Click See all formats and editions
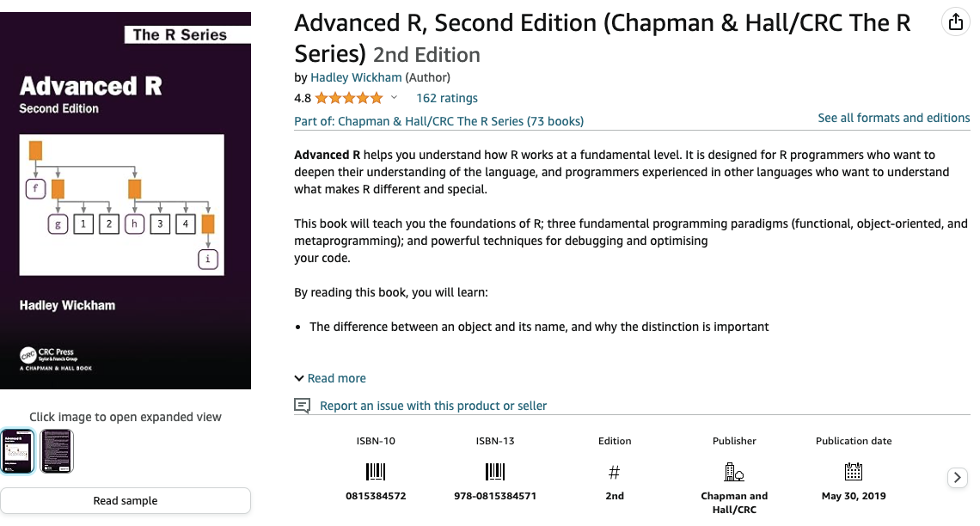980x526 pixels. (x=894, y=118)
